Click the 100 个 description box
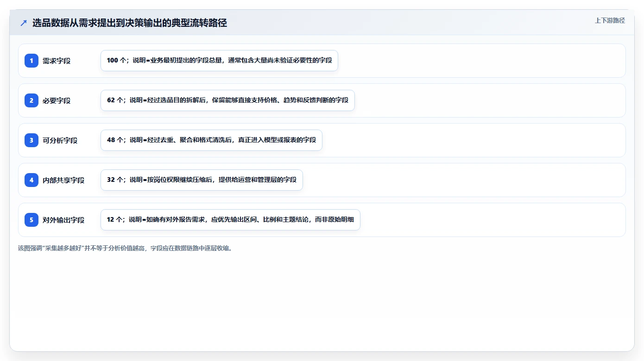The image size is (644, 361). click(x=219, y=61)
